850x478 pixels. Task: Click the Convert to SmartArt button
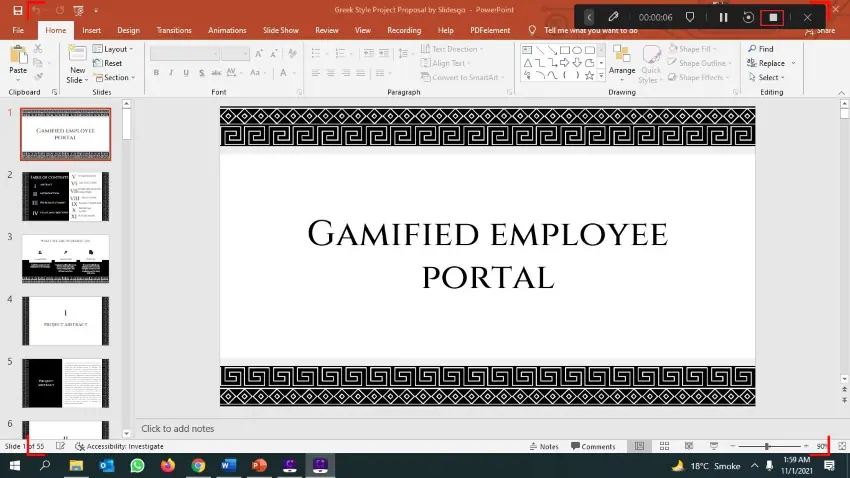coord(462,77)
